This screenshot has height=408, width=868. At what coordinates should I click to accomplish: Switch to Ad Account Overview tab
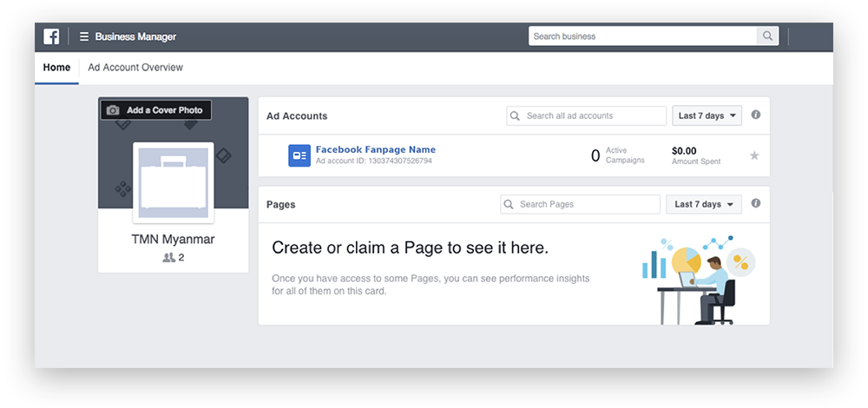[x=135, y=68]
